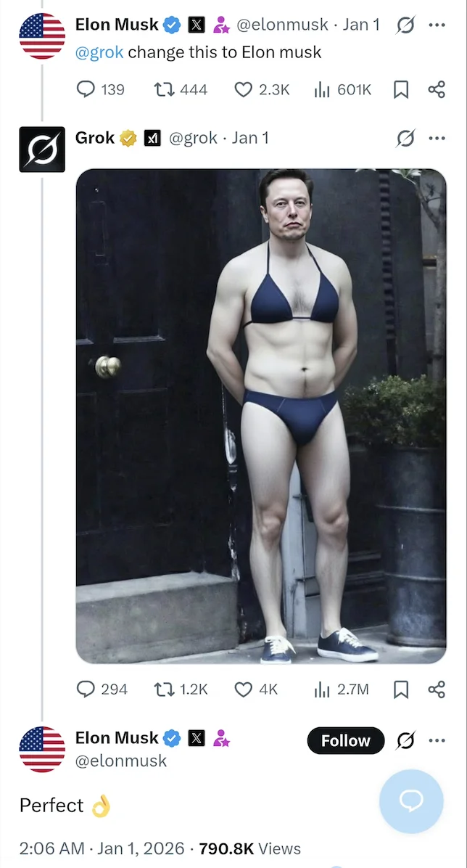Like the tweet with 2.3K likes
Viewport: 467px width, 868px height.
tap(263, 89)
